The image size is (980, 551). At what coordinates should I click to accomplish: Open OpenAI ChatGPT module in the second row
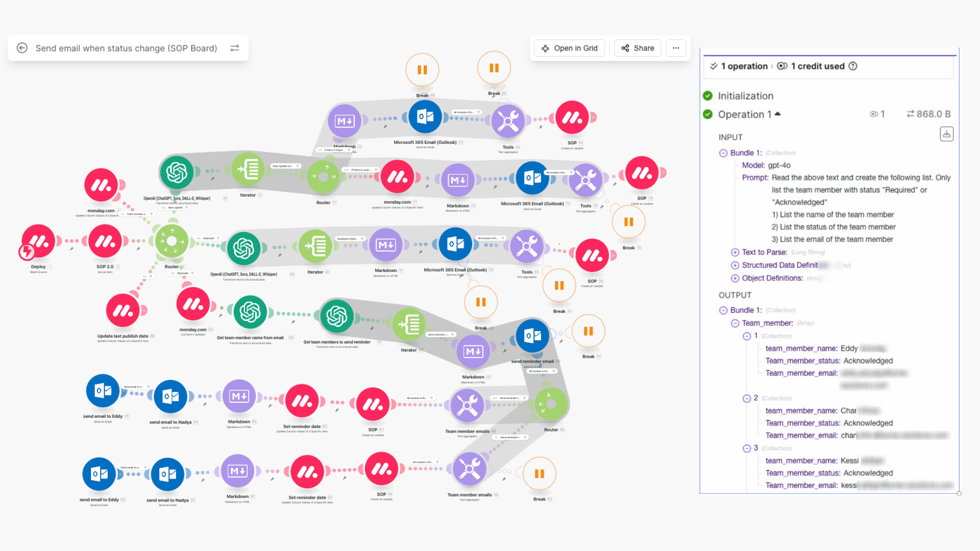tap(177, 172)
